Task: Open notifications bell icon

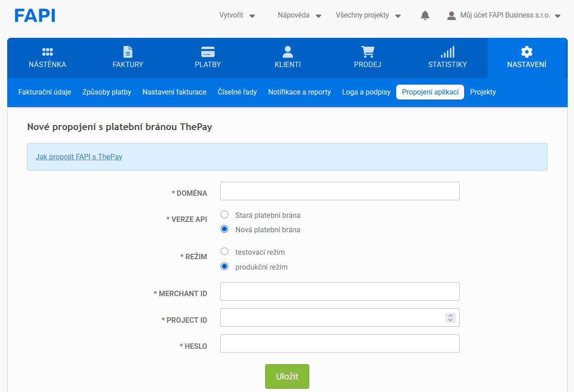Action: tap(425, 15)
